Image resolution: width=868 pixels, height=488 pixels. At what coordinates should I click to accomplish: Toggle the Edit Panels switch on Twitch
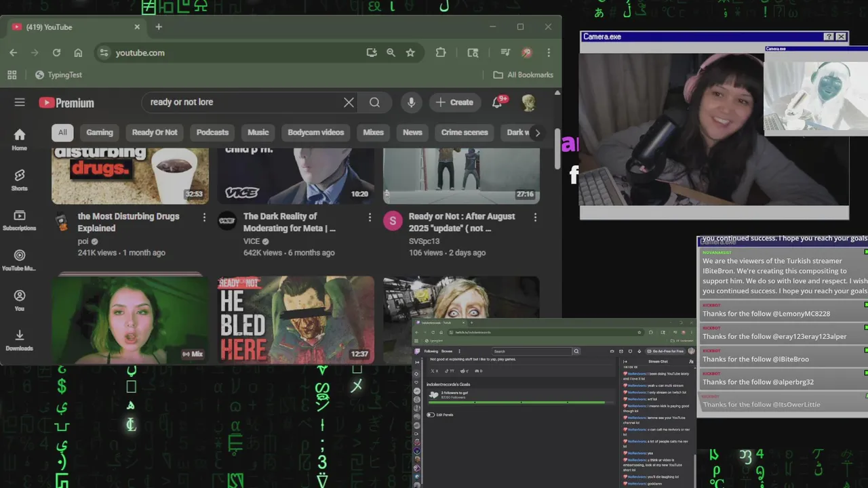tap(430, 415)
